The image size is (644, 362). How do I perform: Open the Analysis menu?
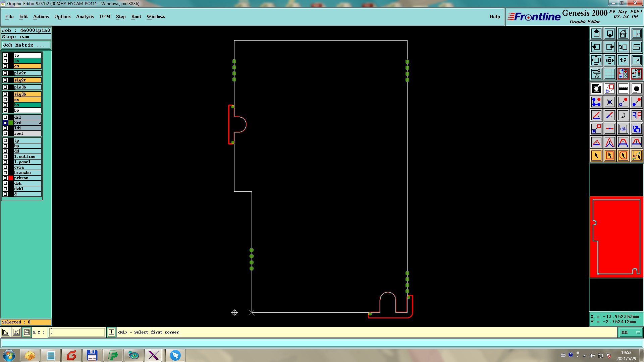click(x=85, y=16)
